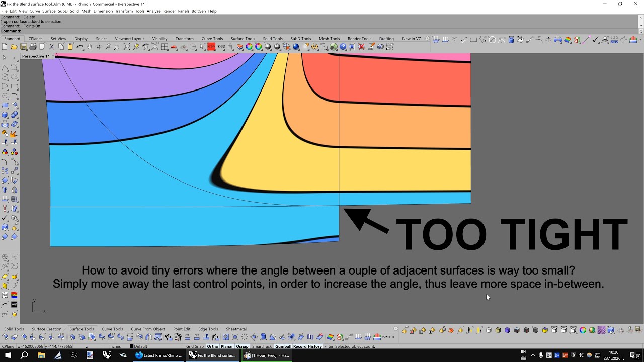Click the Open file folder icon
The width and height of the screenshot is (644, 362).
(14, 47)
